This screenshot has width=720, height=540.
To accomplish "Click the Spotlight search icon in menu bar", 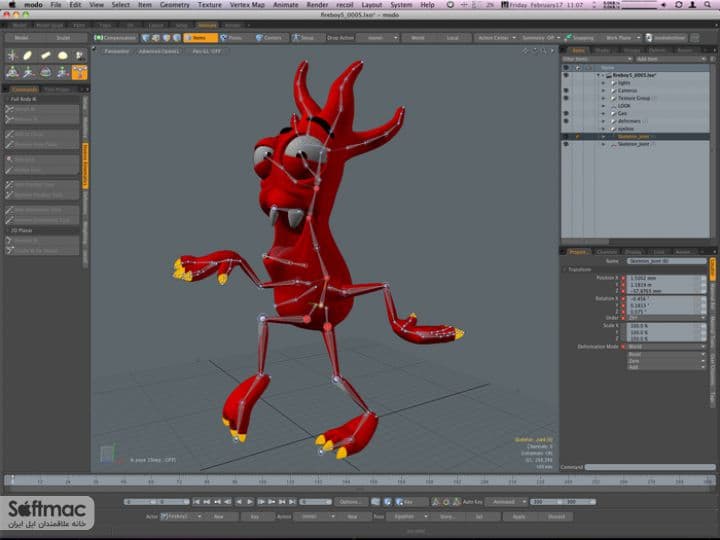I will [x=708, y=5].
